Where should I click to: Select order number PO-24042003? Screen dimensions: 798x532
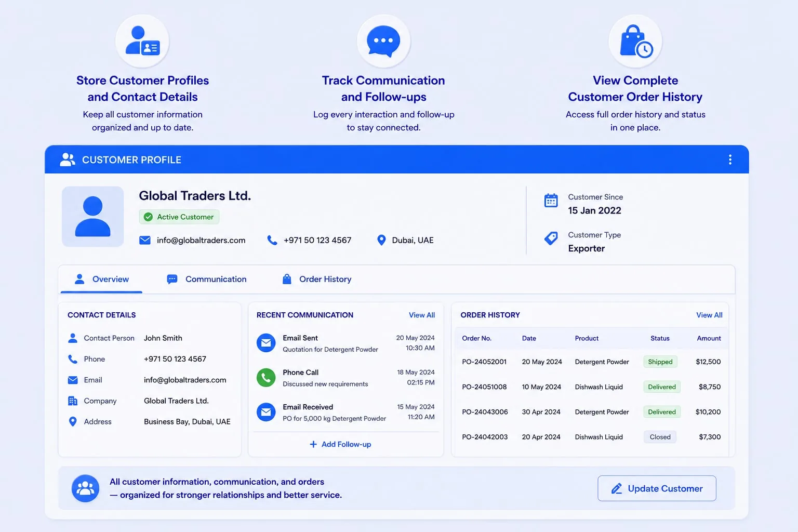click(x=485, y=437)
